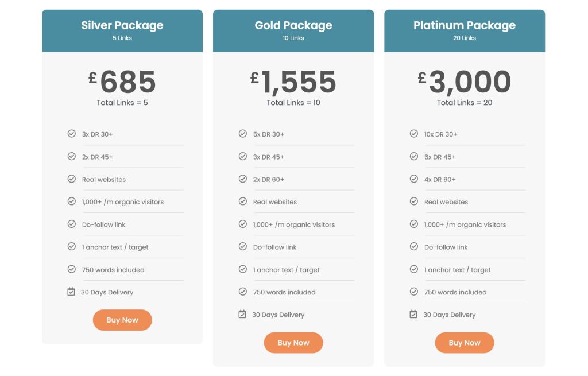Screen dimensions: 588x376
Task: Click the checkmark next to '750 words included' in Platinum
Action: pyautogui.click(x=413, y=292)
